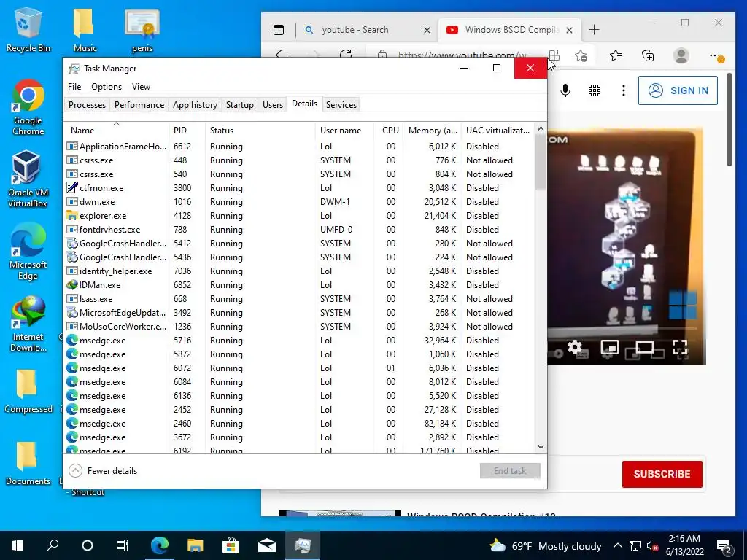The width and height of the screenshot is (747, 560).
Task: Open the Windows Start menu
Action: (18, 545)
